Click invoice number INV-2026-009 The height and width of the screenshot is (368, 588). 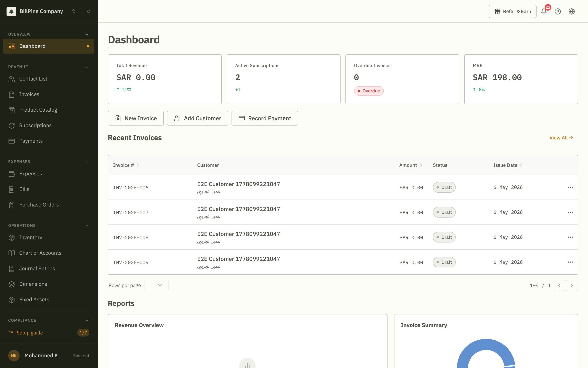[x=131, y=263]
